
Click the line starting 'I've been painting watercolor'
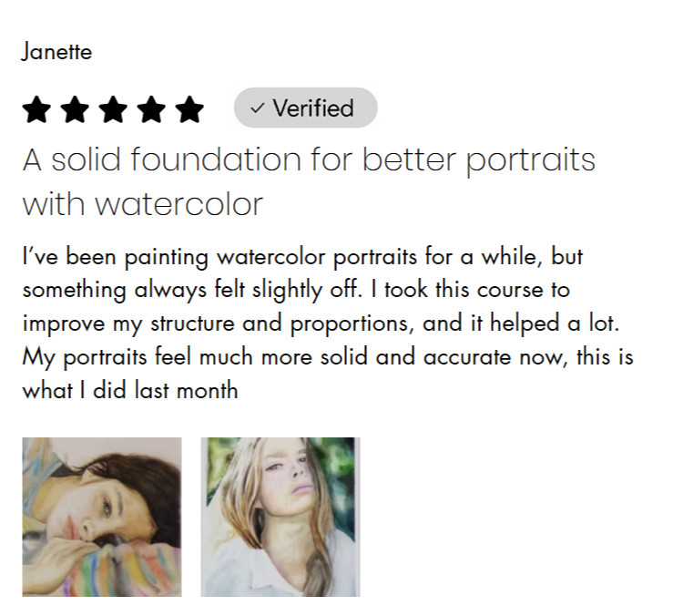[302, 257]
